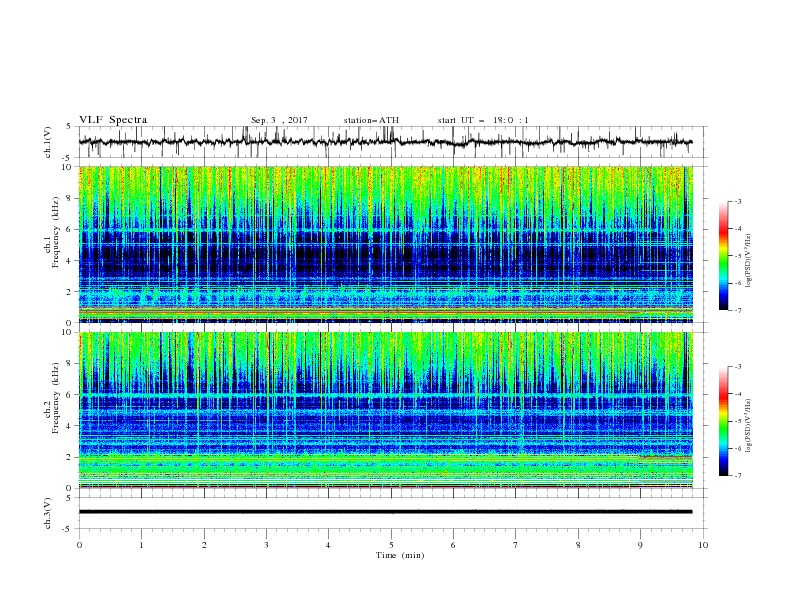Click time axis tick label "0"
This screenshot has height=612, width=792.
pos(79,545)
